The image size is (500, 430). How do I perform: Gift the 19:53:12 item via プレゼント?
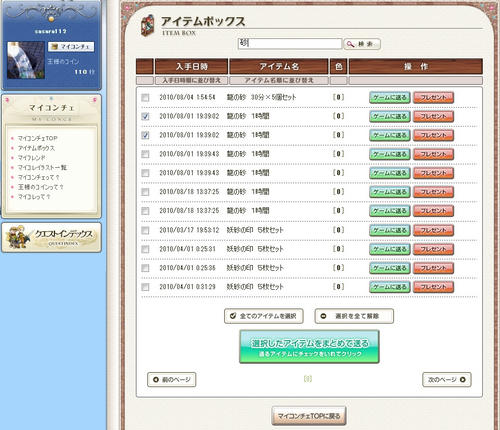433,230
